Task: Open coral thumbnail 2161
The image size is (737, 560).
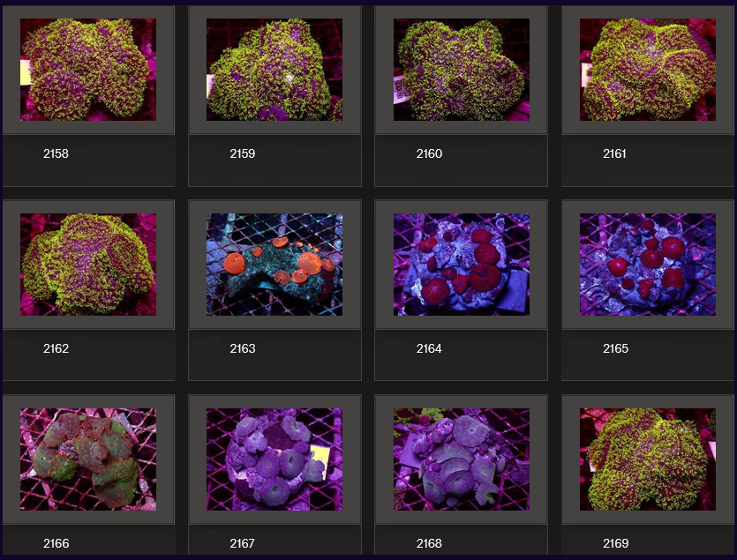Action: click(x=648, y=70)
